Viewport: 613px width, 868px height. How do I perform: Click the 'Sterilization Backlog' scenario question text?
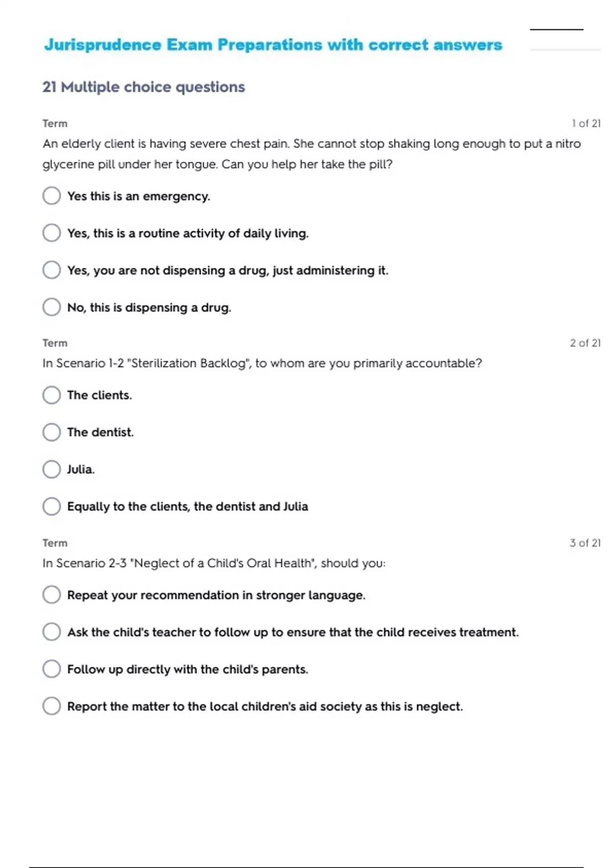262,363
